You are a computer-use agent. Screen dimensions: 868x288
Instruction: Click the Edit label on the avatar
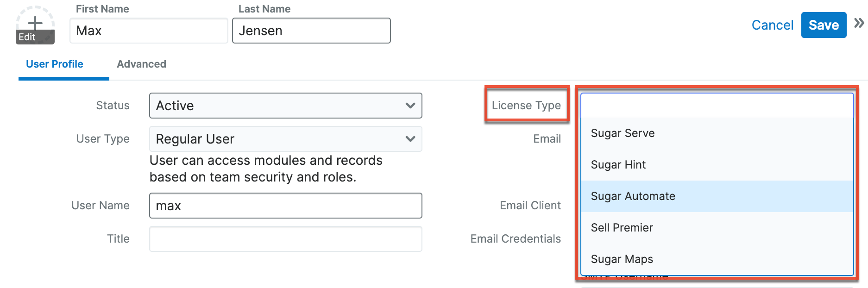[x=27, y=37]
